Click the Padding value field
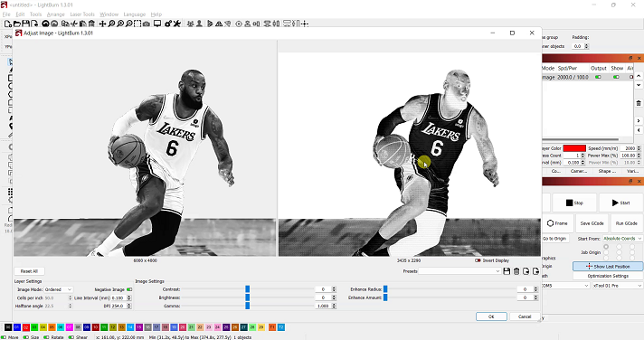Screen dimensions: 644x340 pyautogui.click(x=578, y=46)
